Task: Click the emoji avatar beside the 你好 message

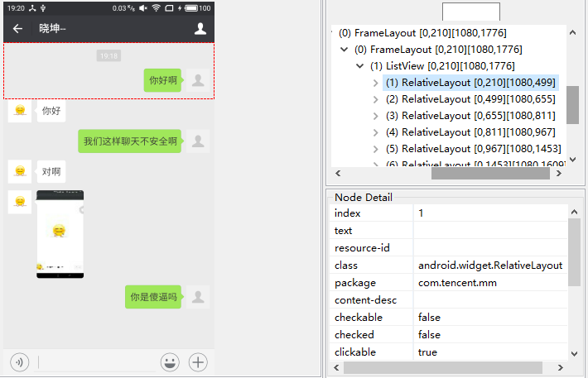Action: [20, 111]
